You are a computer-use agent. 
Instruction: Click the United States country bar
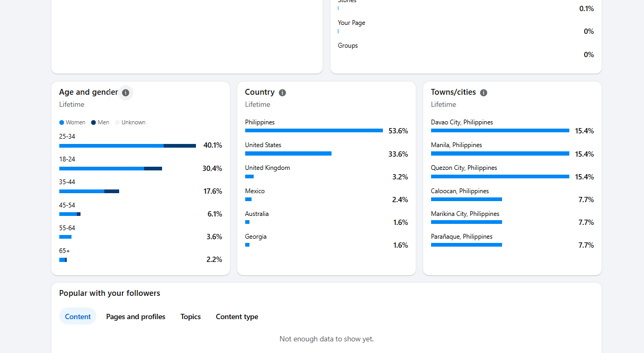(x=288, y=153)
